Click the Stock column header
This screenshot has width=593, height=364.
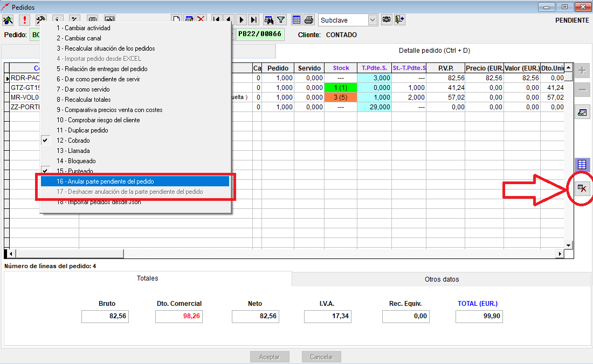(341, 68)
